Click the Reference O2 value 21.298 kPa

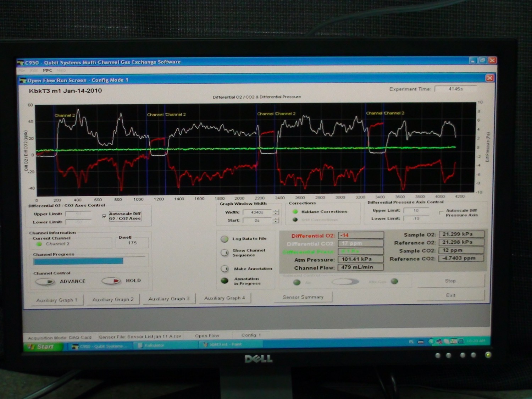[461, 242]
